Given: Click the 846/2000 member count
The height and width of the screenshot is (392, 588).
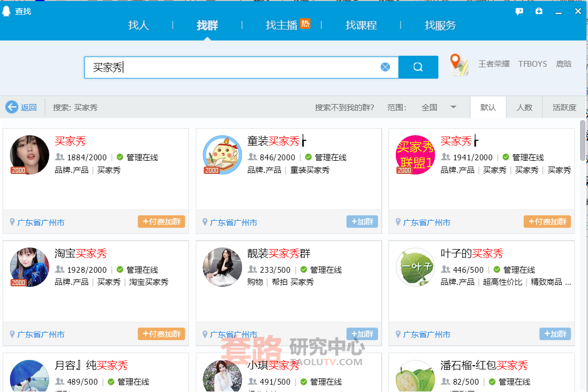Looking at the screenshot, I should click(x=277, y=157).
